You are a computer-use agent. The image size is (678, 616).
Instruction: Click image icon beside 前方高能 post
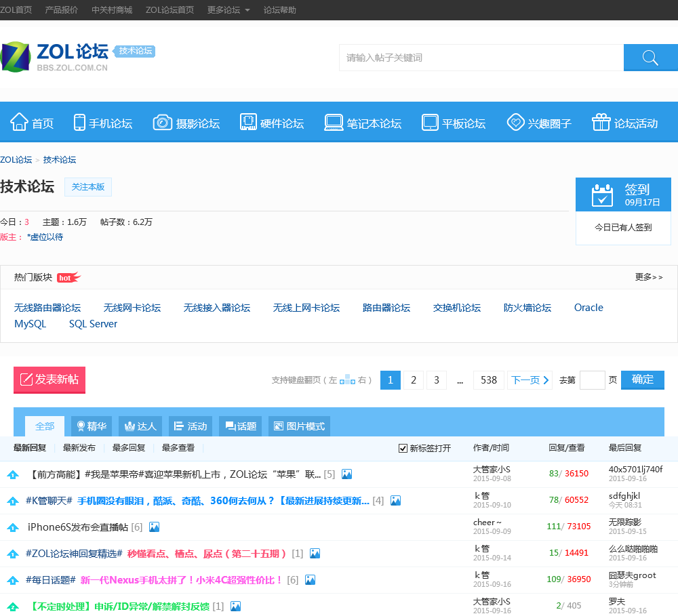click(x=346, y=474)
